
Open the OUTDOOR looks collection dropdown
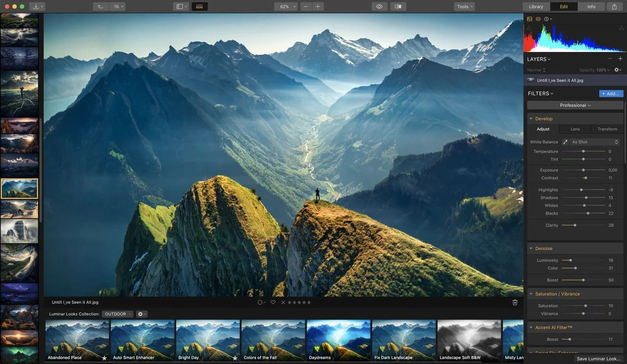(x=117, y=314)
